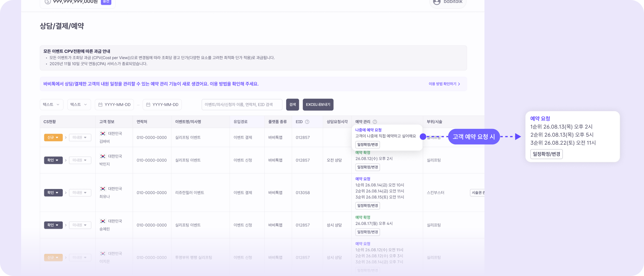Screen dimensions: 644x276
Task: Click the customer name 송예린
Action: click(105, 229)
